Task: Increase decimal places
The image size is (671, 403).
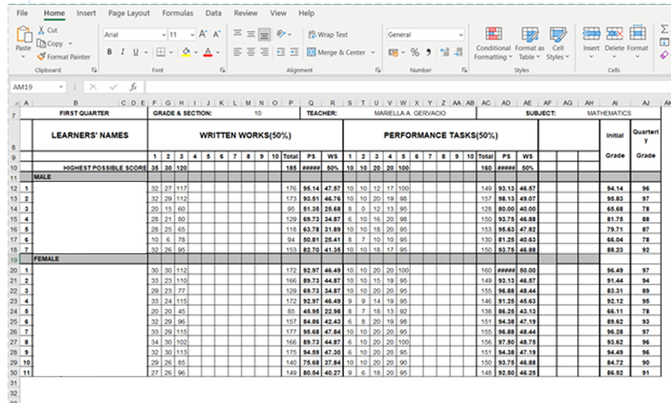Action: 445,52
